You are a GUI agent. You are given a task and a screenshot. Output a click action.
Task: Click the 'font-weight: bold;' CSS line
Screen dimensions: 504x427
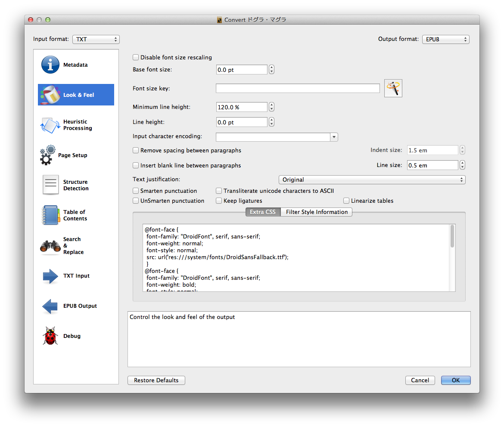(171, 285)
